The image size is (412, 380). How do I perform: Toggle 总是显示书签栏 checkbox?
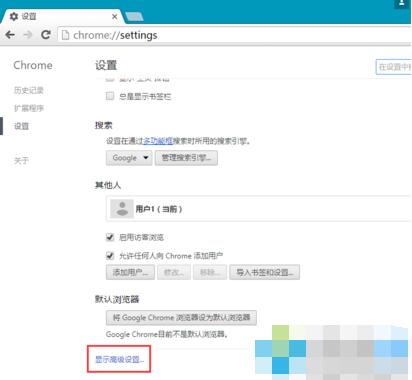[x=110, y=96]
